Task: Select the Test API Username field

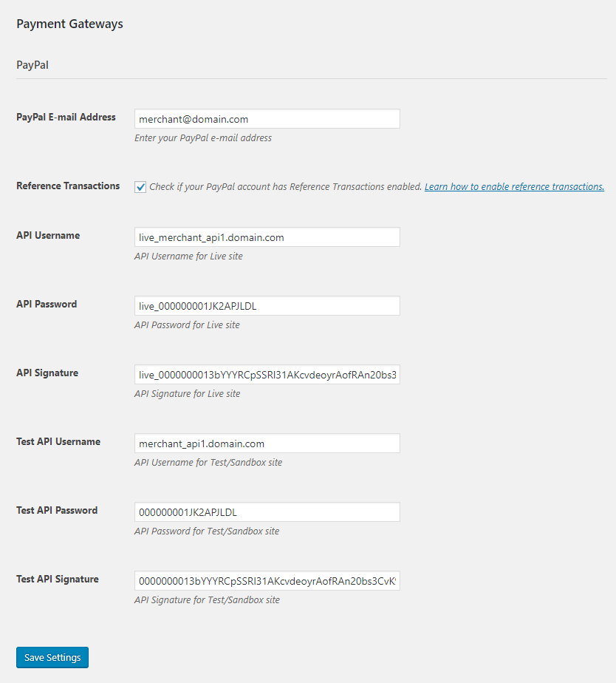Action: [267, 444]
